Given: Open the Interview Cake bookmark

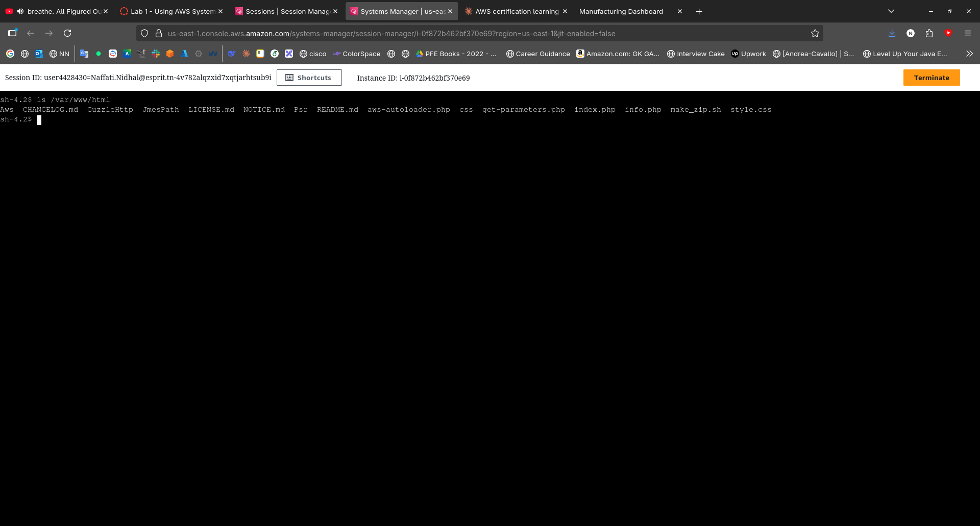Looking at the screenshot, I should pos(696,54).
